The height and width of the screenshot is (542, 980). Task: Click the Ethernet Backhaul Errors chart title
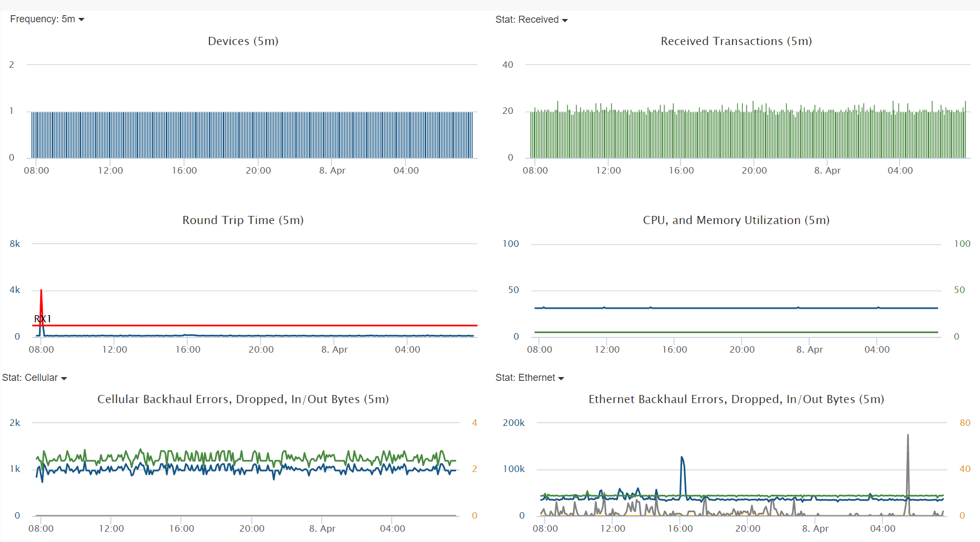click(736, 399)
